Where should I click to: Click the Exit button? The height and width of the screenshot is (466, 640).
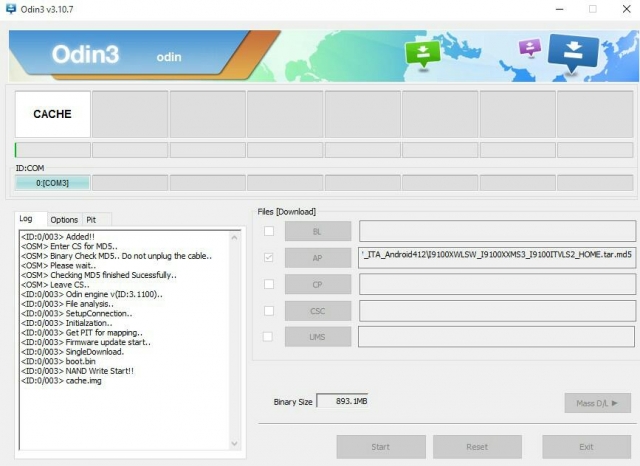point(587,447)
